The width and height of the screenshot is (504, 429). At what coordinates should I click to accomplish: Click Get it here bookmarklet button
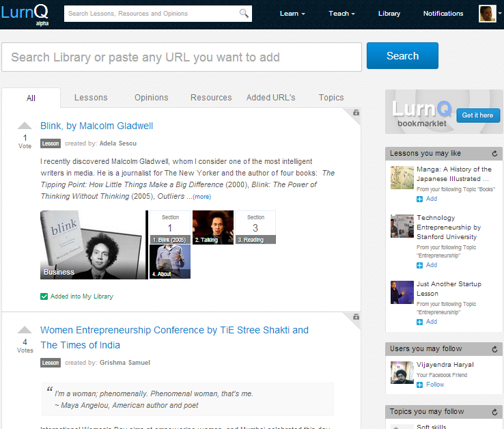[x=477, y=115]
